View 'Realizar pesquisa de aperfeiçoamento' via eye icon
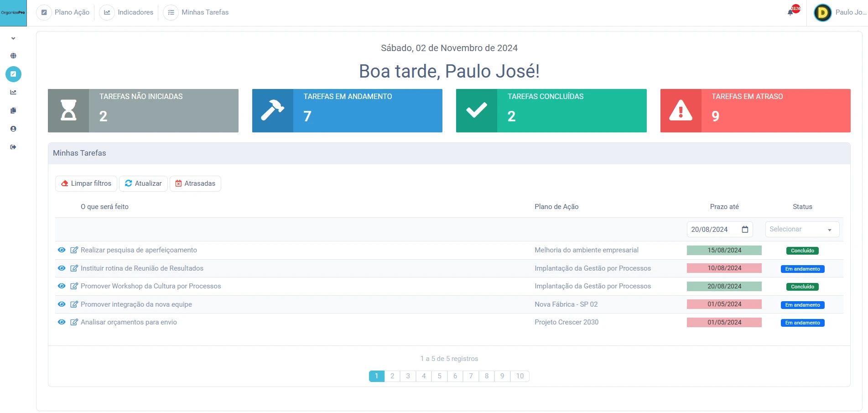Viewport: 868px width, 413px height. click(x=62, y=250)
